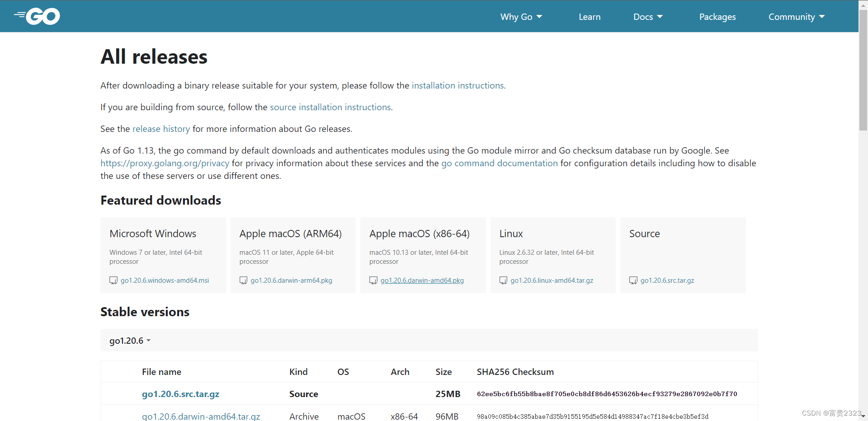Click download icon beside go1.20.6.darwin-arm64.pkg
This screenshot has height=421, width=868.
click(243, 281)
